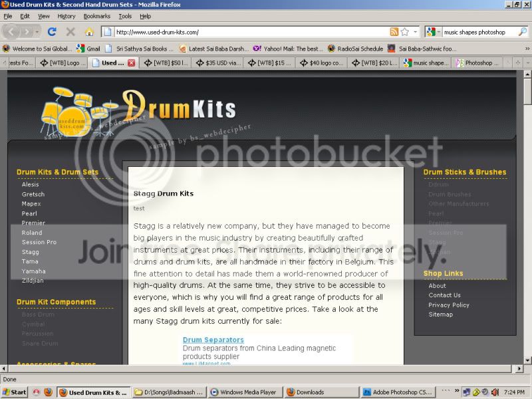The width and height of the screenshot is (532, 399).
Task: Open the Privacy Policy link
Action: coord(449,305)
